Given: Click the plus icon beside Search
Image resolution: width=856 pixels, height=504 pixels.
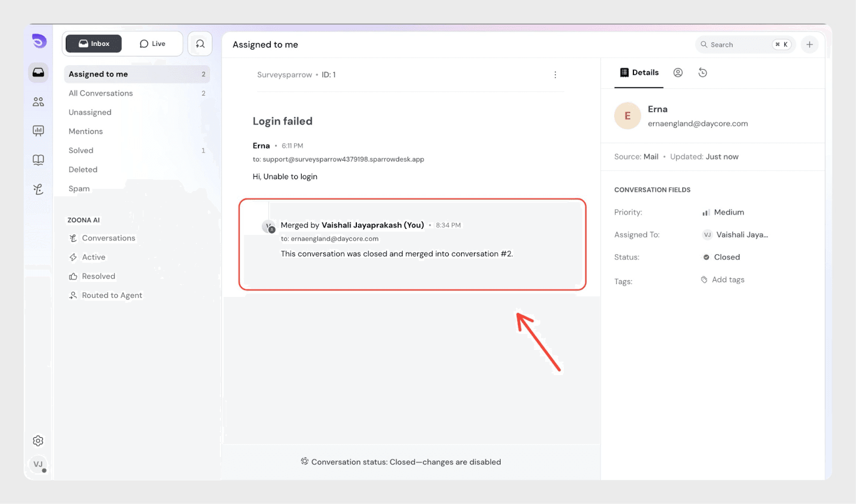Looking at the screenshot, I should tap(809, 44).
